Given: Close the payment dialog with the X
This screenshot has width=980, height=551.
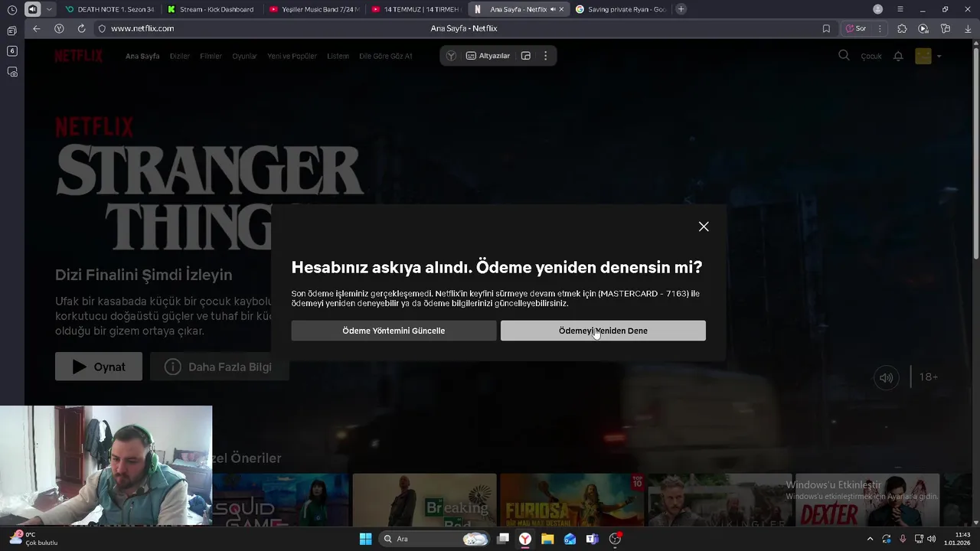Looking at the screenshot, I should (x=704, y=227).
